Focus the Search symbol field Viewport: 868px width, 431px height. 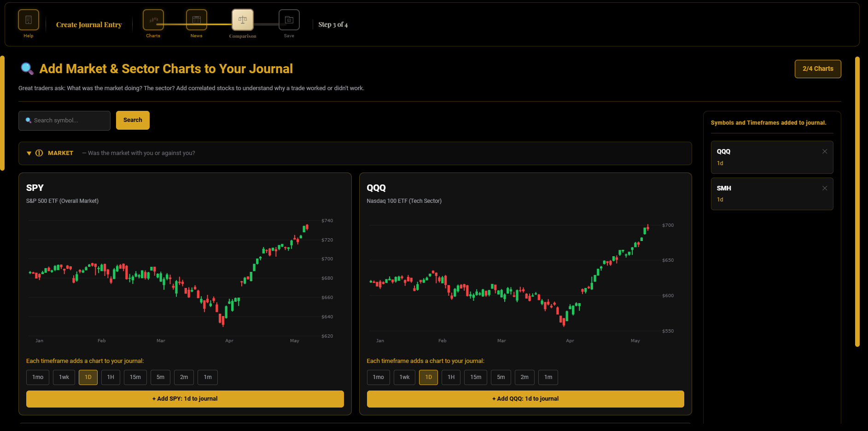[x=64, y=121]
